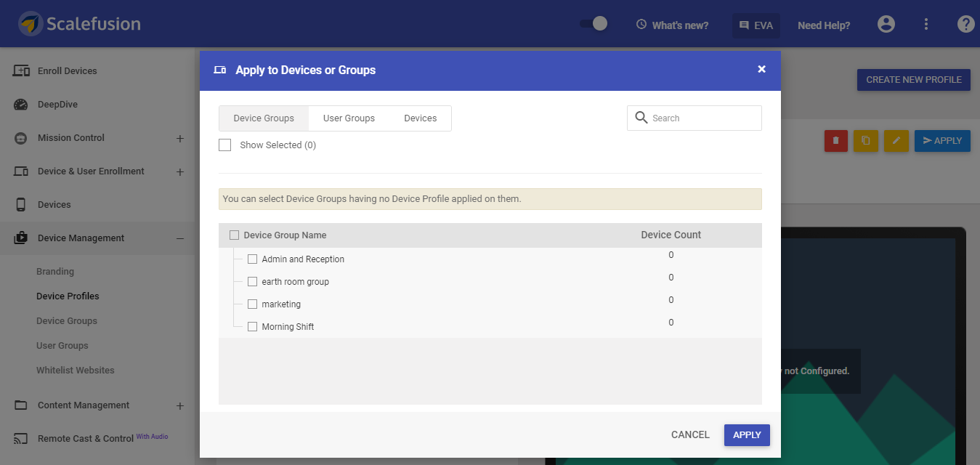Click the Device Management icon
Image resolution: width=980 pixels, height=465 pixels.
[21, 238]
